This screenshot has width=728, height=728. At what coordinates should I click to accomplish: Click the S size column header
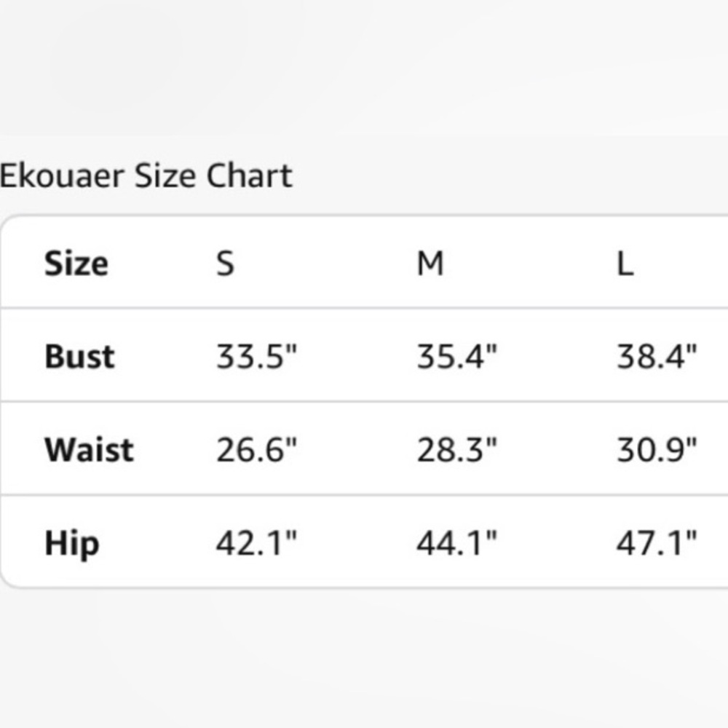click(225, 263)
